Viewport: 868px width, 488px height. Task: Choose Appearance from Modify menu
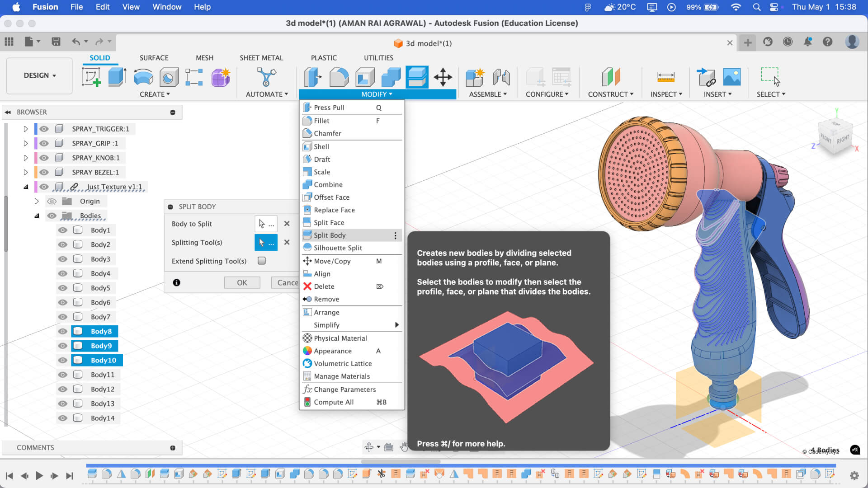pos(352,351)
